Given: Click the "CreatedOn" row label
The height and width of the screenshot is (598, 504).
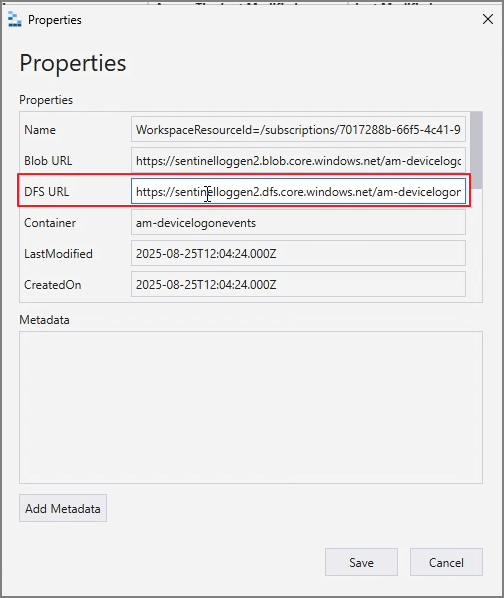Looking at the screenshot, I should pos(53,285).
